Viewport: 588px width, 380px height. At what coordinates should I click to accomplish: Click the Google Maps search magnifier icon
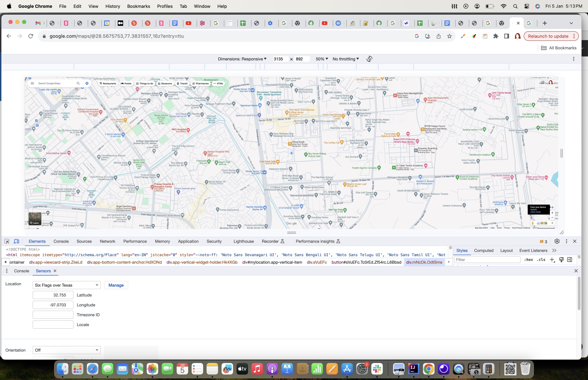click(78, 83)
